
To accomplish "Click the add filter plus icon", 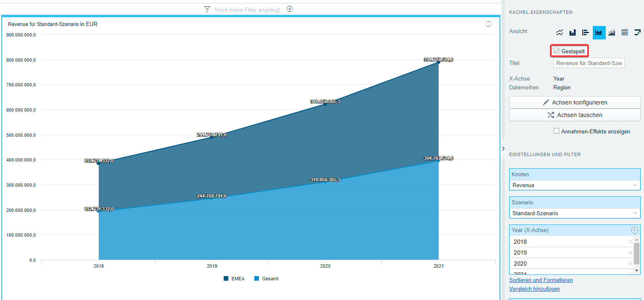I will [289, 9].
